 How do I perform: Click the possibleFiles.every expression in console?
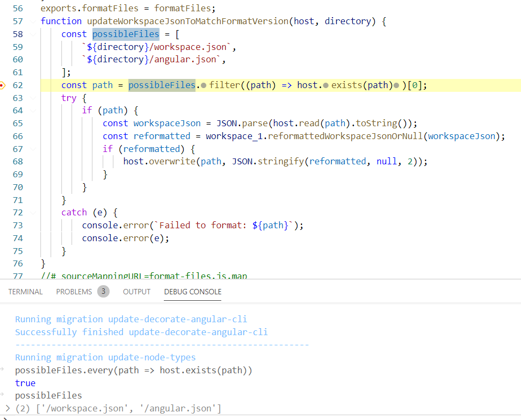pyautogui.click(x=134, y=371)
